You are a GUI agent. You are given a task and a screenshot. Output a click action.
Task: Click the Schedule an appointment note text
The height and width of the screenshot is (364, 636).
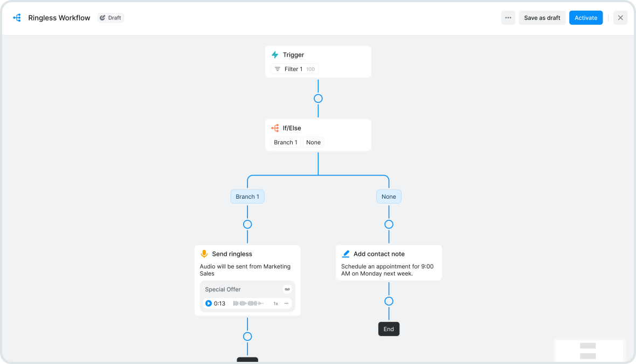click(388, 270)
